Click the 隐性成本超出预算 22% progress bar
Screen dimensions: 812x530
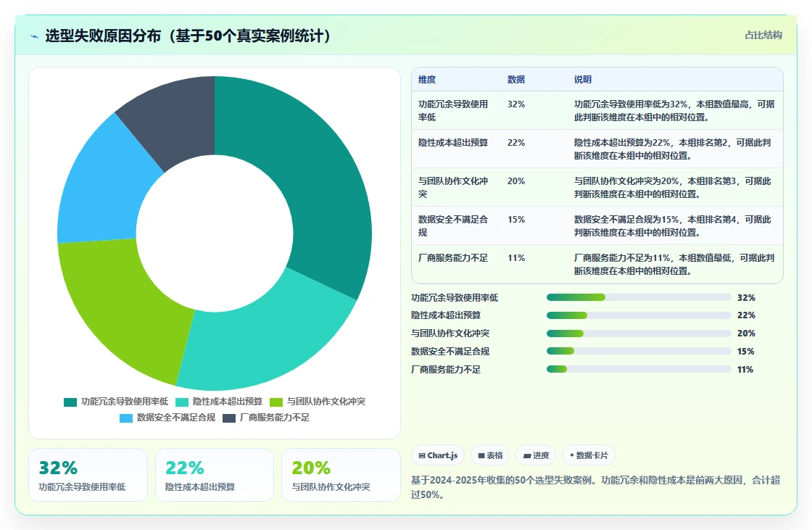[639, 315]
